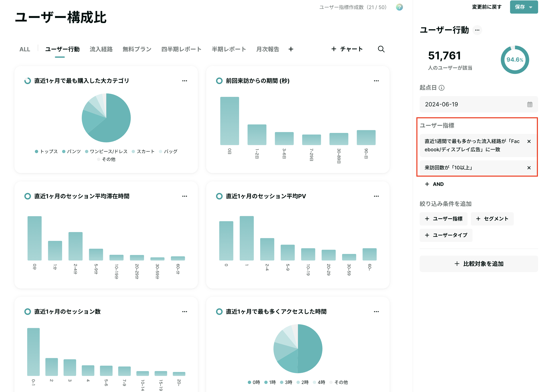Add a ユーザー指標 filter condition
This screenshot has height=392, width=541.
tap(443, 219)
